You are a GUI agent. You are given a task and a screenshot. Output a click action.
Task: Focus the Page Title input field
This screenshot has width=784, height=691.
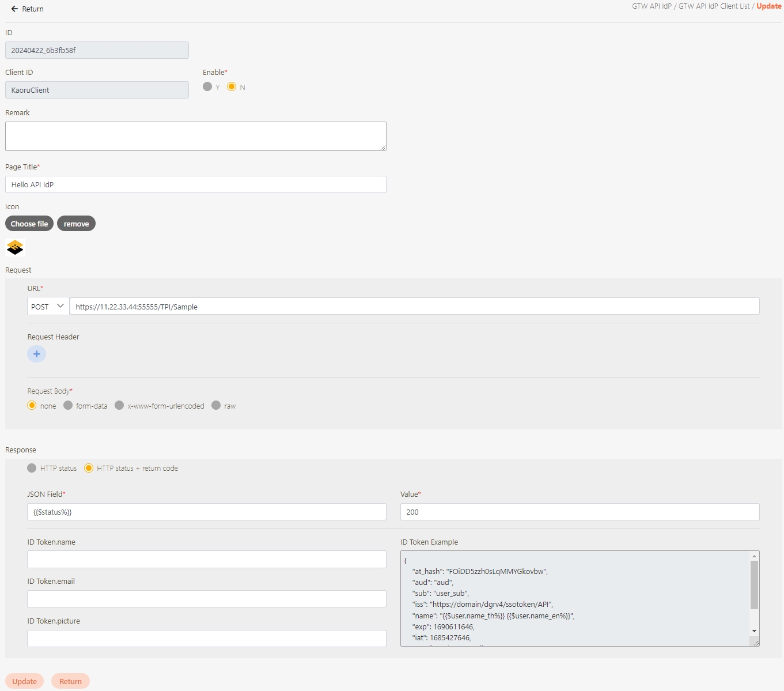pyautogui.click(x=195, y=184)
